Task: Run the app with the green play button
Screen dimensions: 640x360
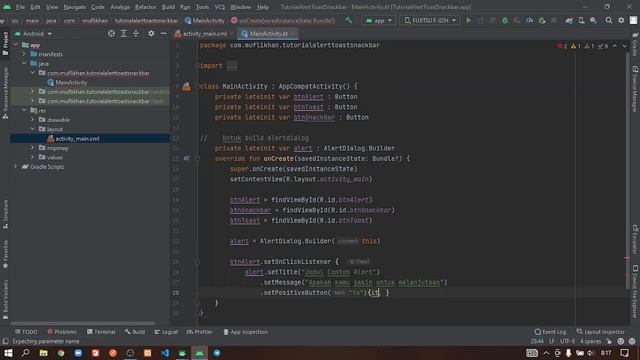Action: point(469,20)
